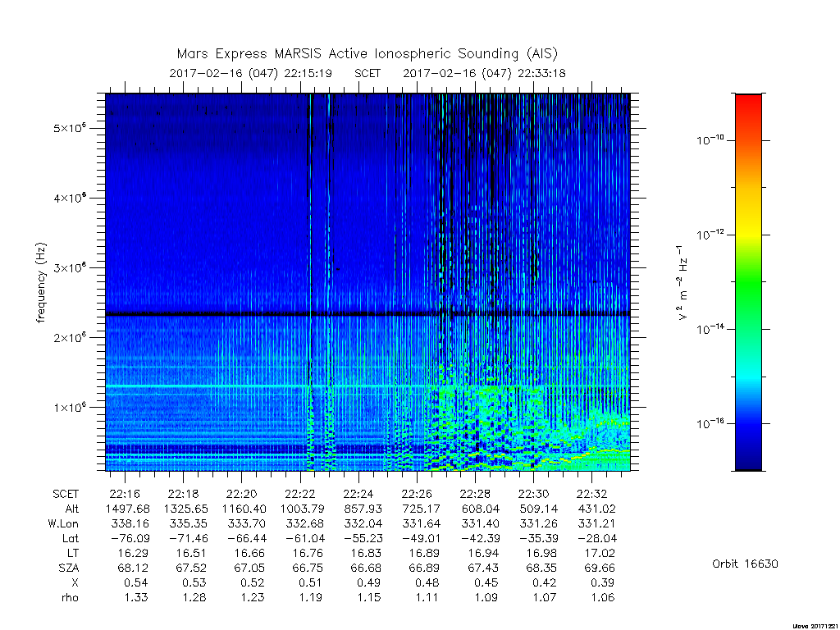840x630 pixels.
Task: Click the latitude value -28.04
Action: pyautogui.click(x=597, y=538)
